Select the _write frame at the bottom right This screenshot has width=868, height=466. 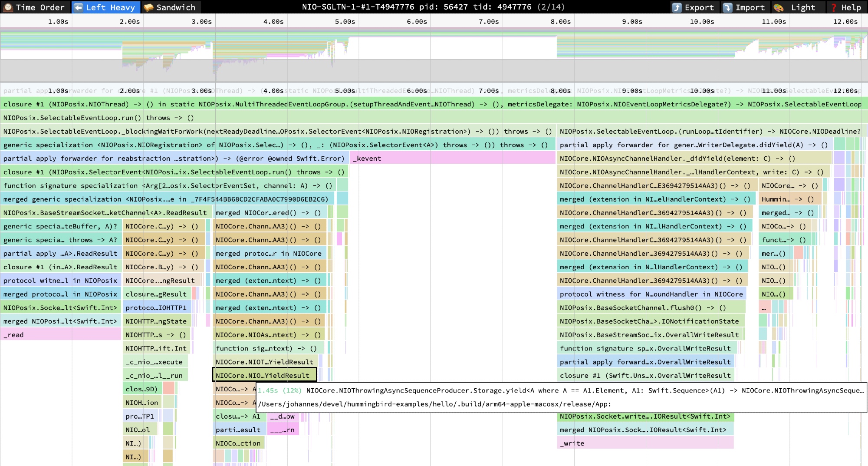tap(645, 443)
